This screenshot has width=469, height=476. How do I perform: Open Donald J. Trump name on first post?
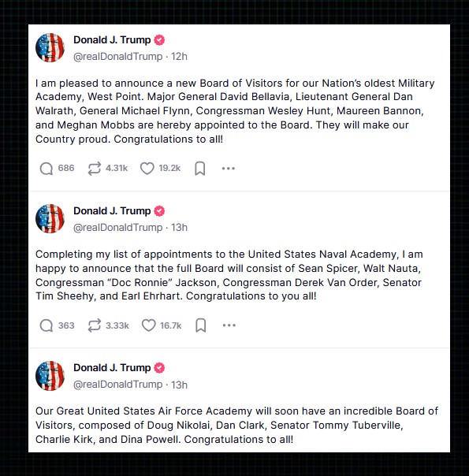[x=112, y=39]
